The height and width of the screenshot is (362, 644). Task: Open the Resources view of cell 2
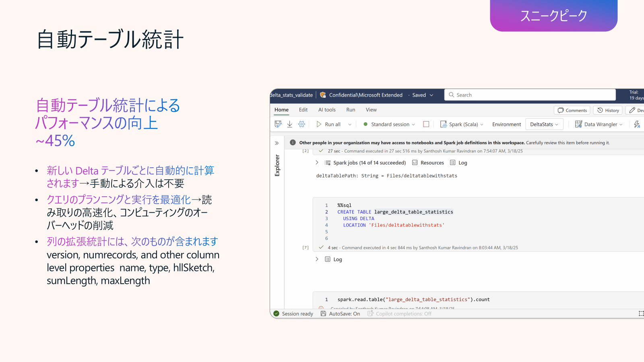pos(428,163)
